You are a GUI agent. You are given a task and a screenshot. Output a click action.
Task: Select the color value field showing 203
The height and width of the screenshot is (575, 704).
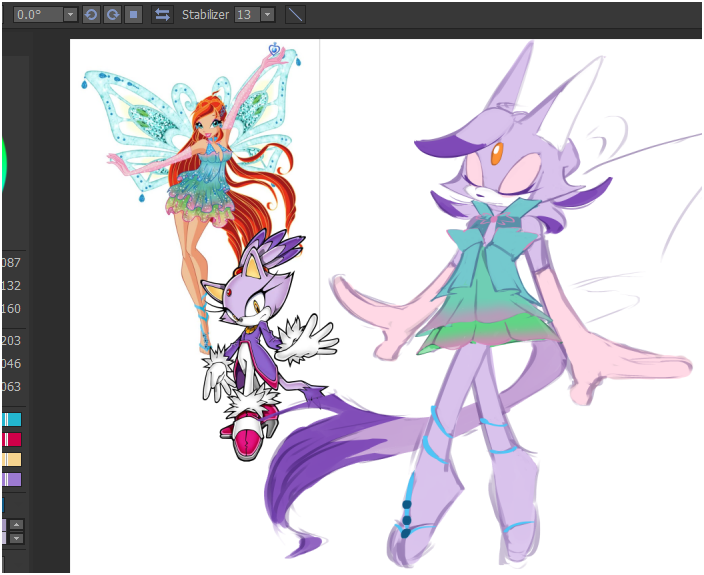click(11, 341)
